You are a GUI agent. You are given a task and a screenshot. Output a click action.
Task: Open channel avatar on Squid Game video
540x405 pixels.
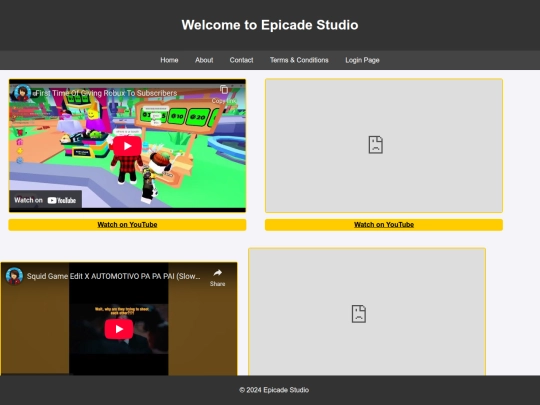(x=14, y=276)
